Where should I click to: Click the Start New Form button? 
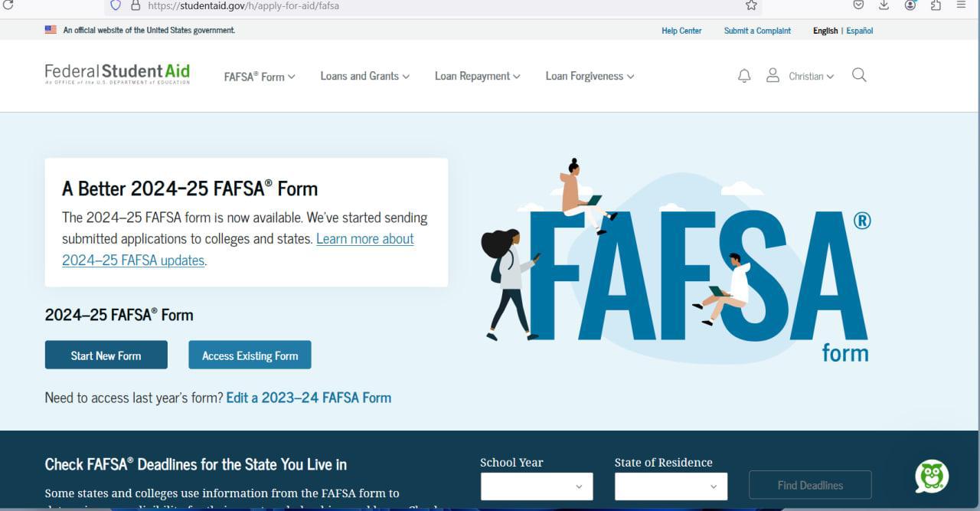[x=106, y=355]
